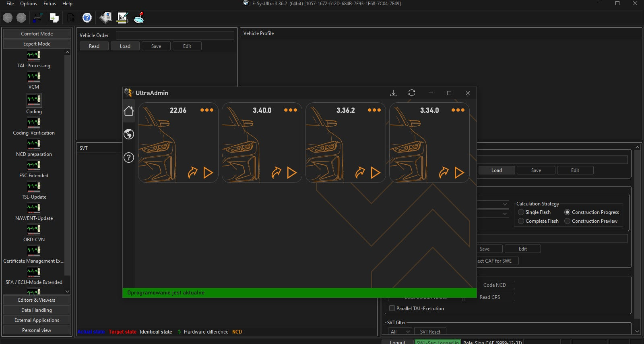
Task: Click the stacked documents toolbar icon
Action: 105,18
